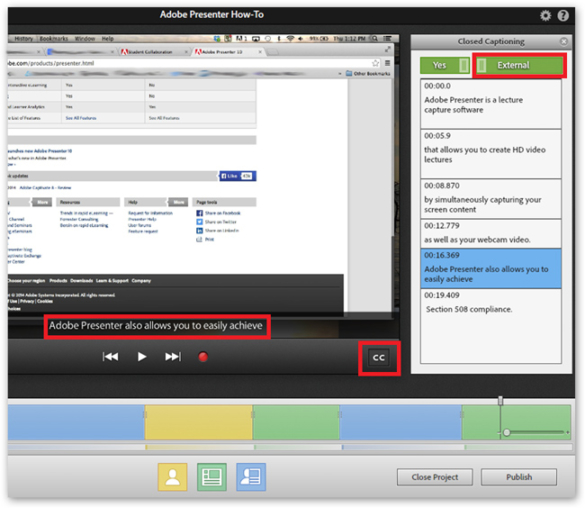Click Share on LinkedIn icon link

pos(218,231)
